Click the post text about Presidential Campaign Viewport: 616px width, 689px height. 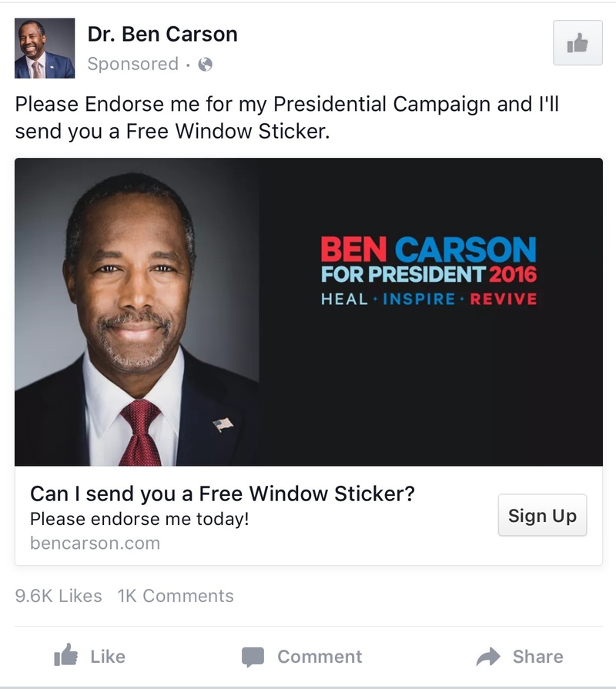tap(287, 117)
